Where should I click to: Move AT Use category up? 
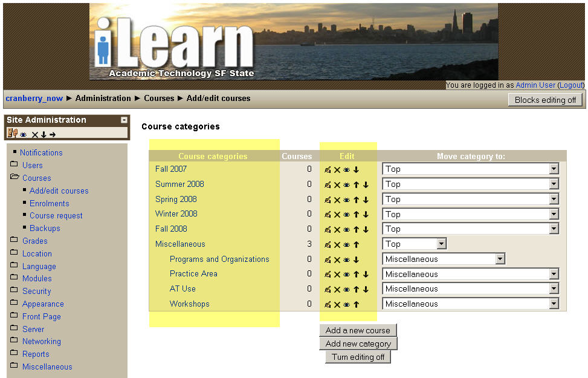357,290
